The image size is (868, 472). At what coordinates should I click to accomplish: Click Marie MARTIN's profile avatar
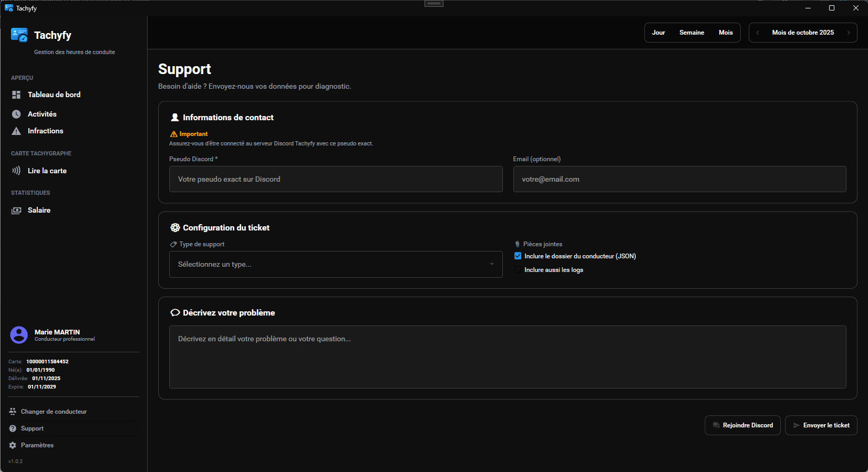19,335
